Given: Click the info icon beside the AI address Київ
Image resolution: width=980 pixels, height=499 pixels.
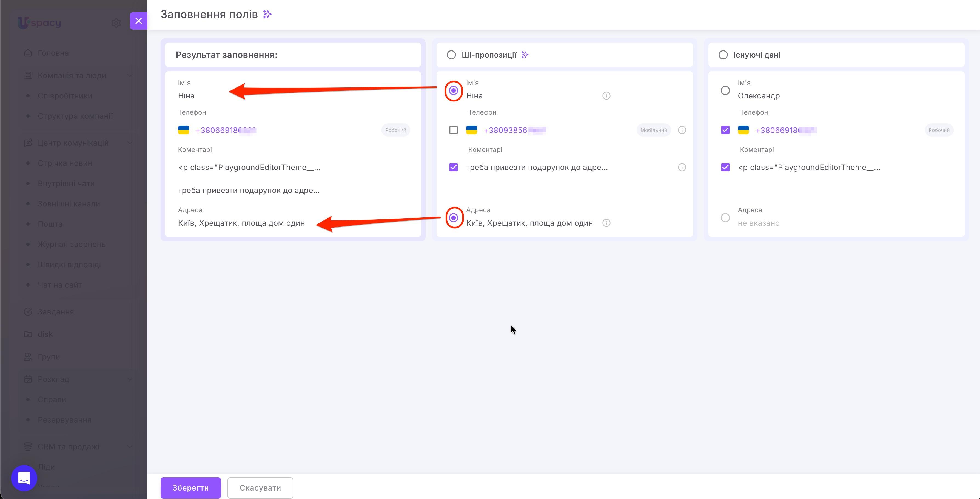Looking at the screenshot, I should 606,223.
